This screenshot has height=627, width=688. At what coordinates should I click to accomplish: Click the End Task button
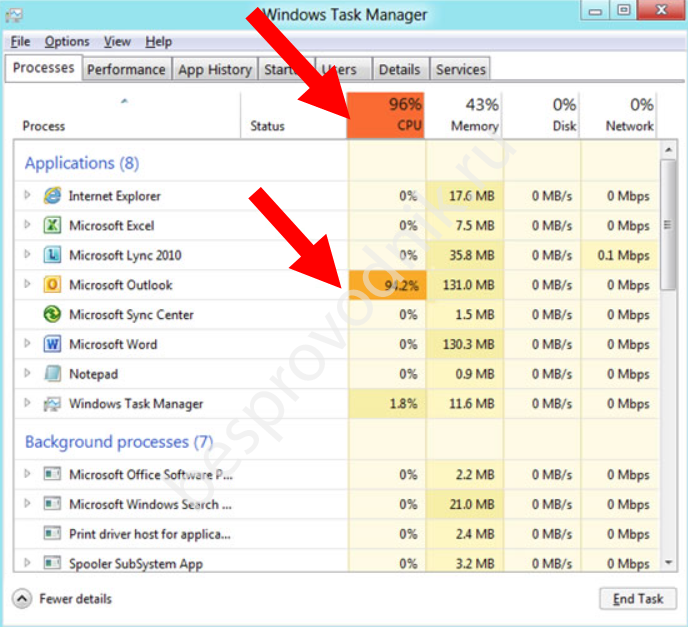point(638,599)
